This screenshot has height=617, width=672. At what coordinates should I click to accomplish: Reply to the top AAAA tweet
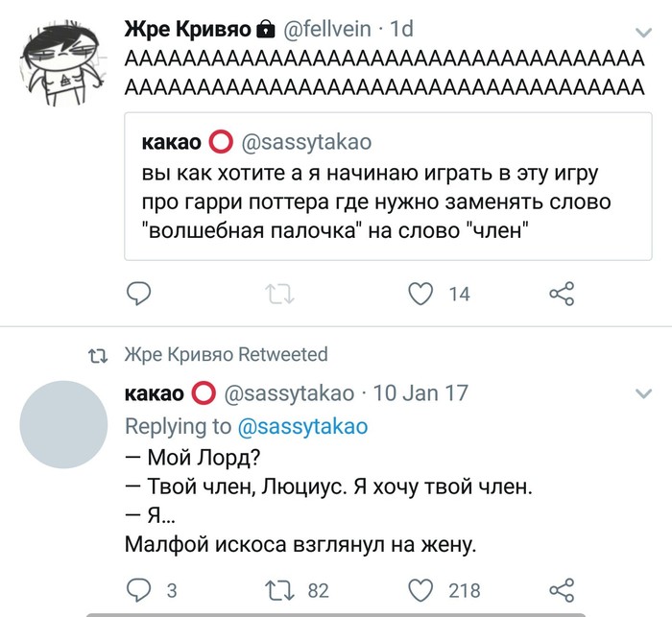click(139, 293)
